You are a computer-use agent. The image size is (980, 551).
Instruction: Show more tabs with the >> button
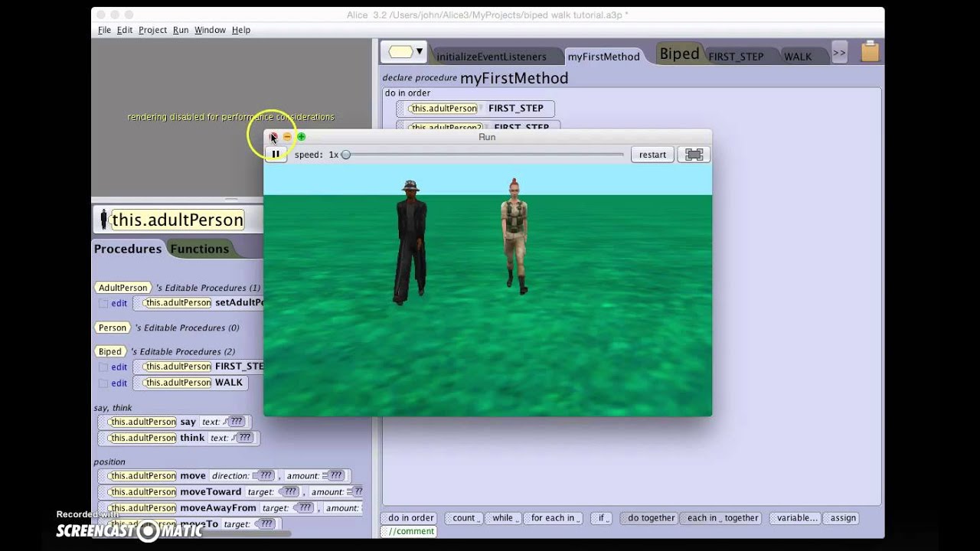pyautogui.click(x=839, y=53)
